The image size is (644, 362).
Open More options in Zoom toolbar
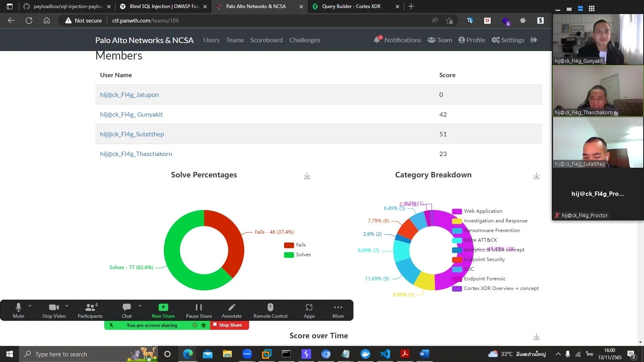pyautogui.click(x=338, y=311)
